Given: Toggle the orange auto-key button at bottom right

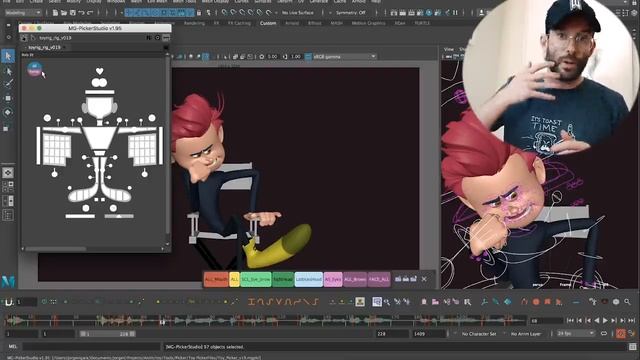Looking at the screenshot, I should pos(621,333).
